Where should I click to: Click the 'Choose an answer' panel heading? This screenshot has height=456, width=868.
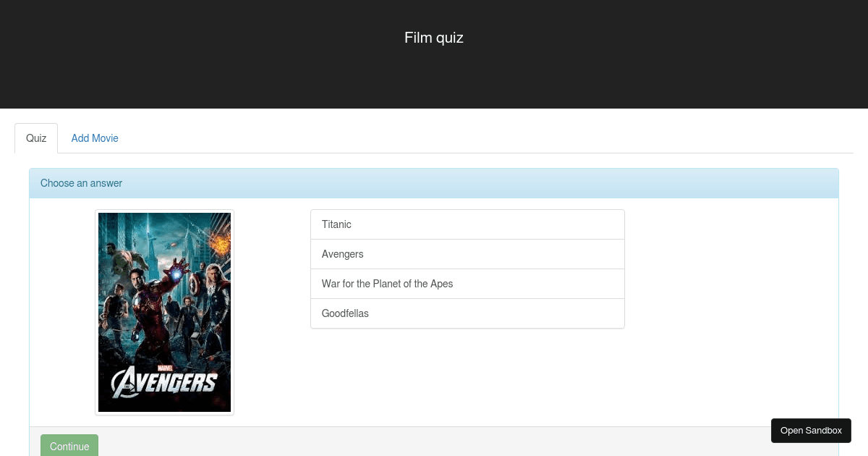pos(434,183)
